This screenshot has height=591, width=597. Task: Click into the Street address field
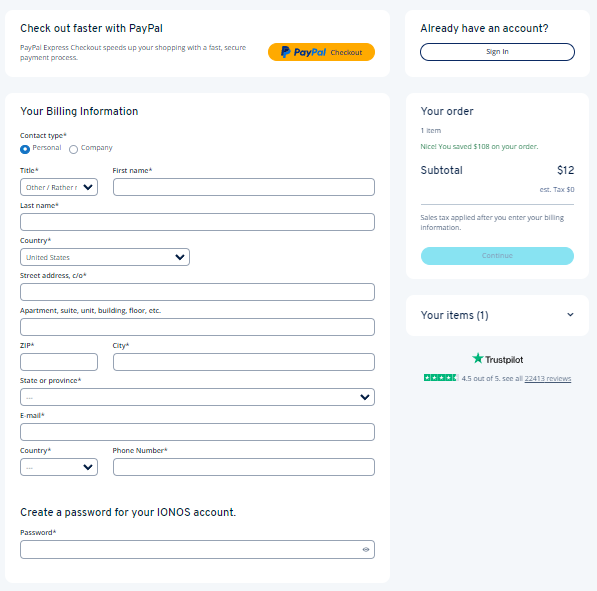click(x=197, y=292)
